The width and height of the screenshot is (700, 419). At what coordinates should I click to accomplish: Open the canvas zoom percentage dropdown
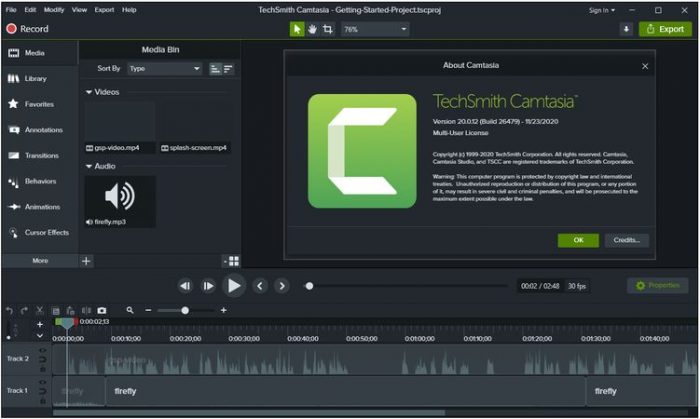point(375,30)
